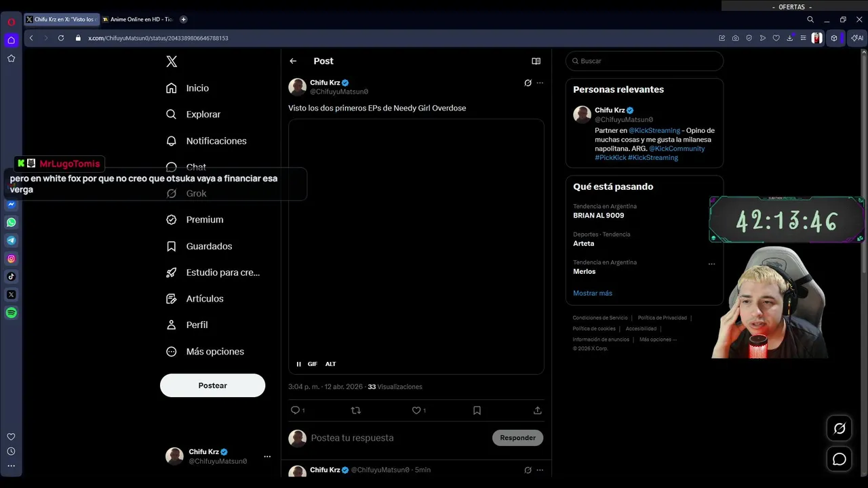Open Spotify in Opera sidebar
Screen dimensions: 868x488
pyautogui.click(x=12, y=312)
